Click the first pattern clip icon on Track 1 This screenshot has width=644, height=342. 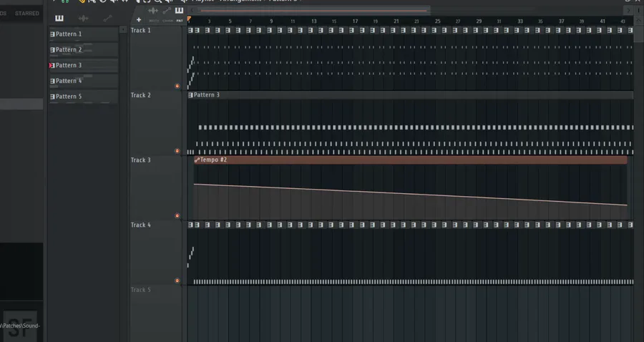pyautogui.click(x=190, y=30)
